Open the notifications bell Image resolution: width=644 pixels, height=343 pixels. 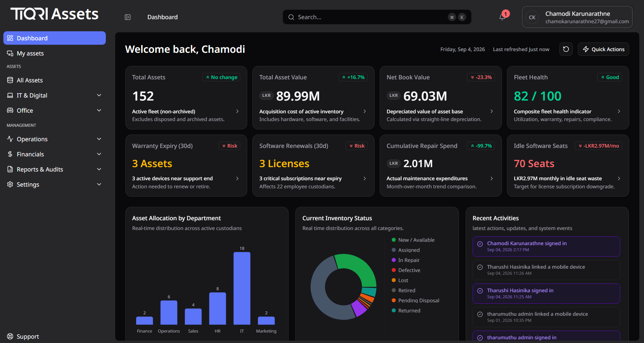502,17
